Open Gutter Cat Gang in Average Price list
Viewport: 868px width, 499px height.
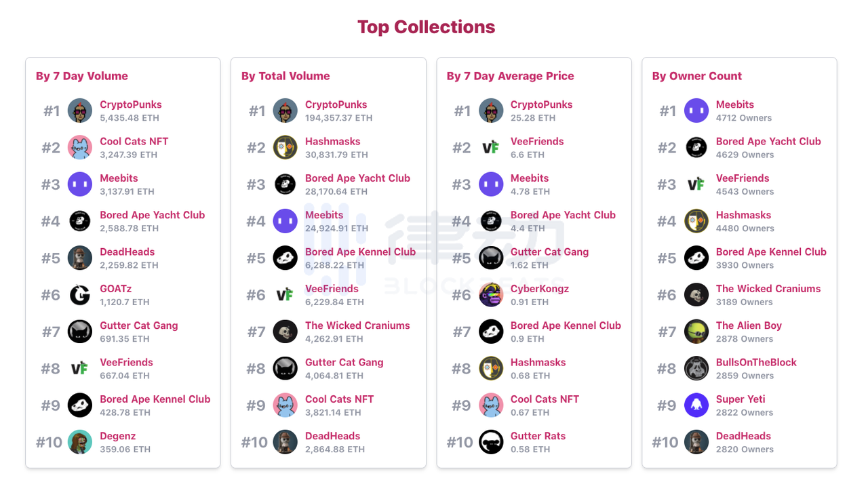[549, 252]
